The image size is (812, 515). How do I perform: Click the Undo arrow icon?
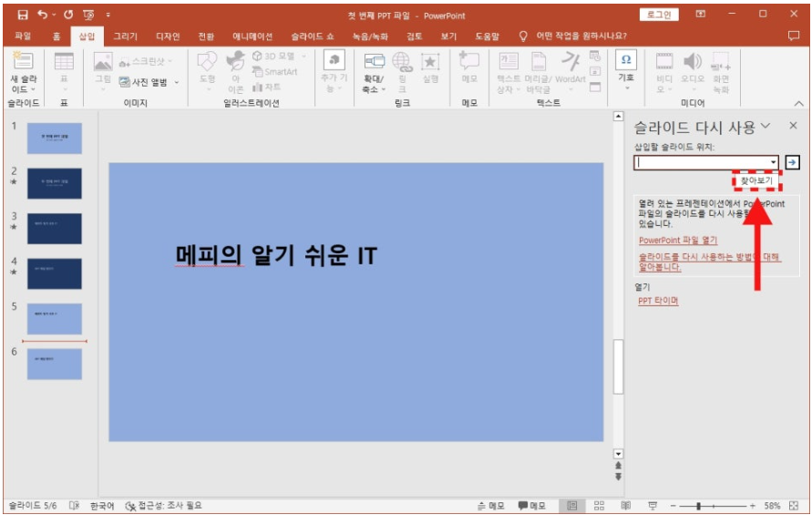click(43, 15)
